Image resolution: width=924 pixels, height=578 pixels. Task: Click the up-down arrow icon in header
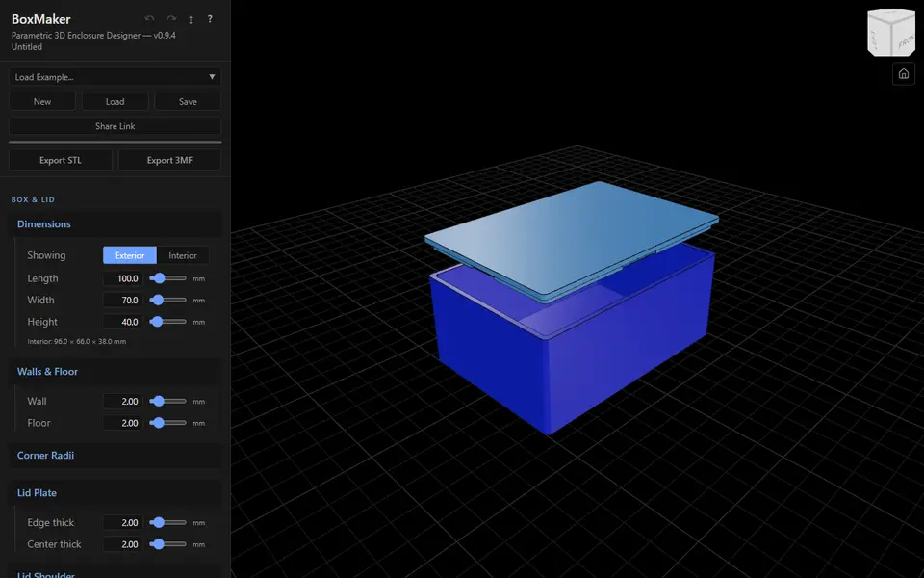click(x=191, y=19)
